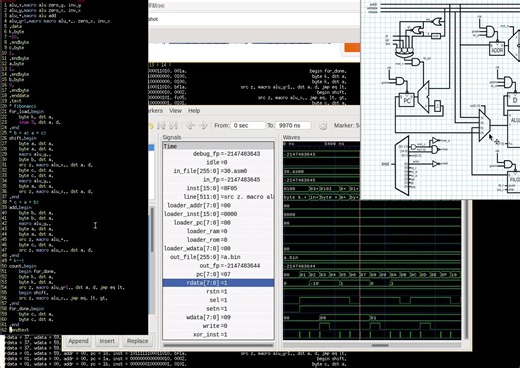Select the in_fp signal row
The width and height of the screenshot is (520, 368).
[218, 180]
